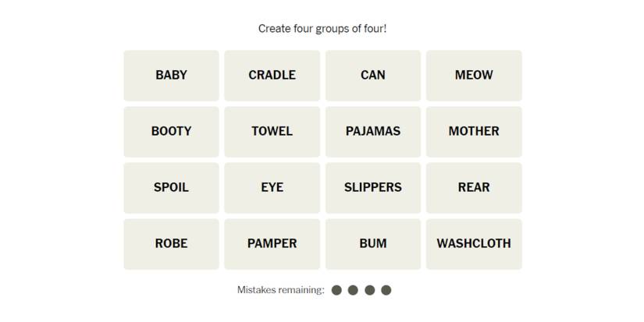This screenshot has width=644, height=322.
Task: Click the second mistakes remaining dot
Action: (353, 290)
